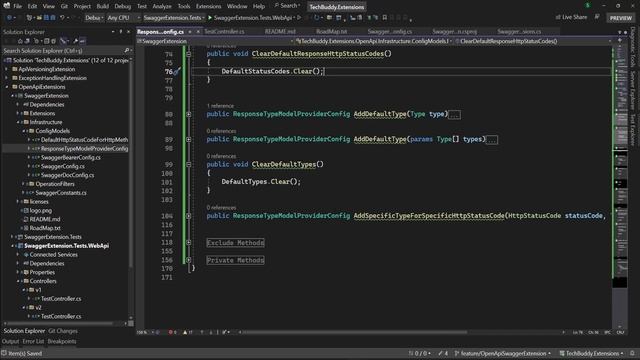This screenshot has height=360, width=640.
Task: Open the Git menu
Action: point(64,6)
